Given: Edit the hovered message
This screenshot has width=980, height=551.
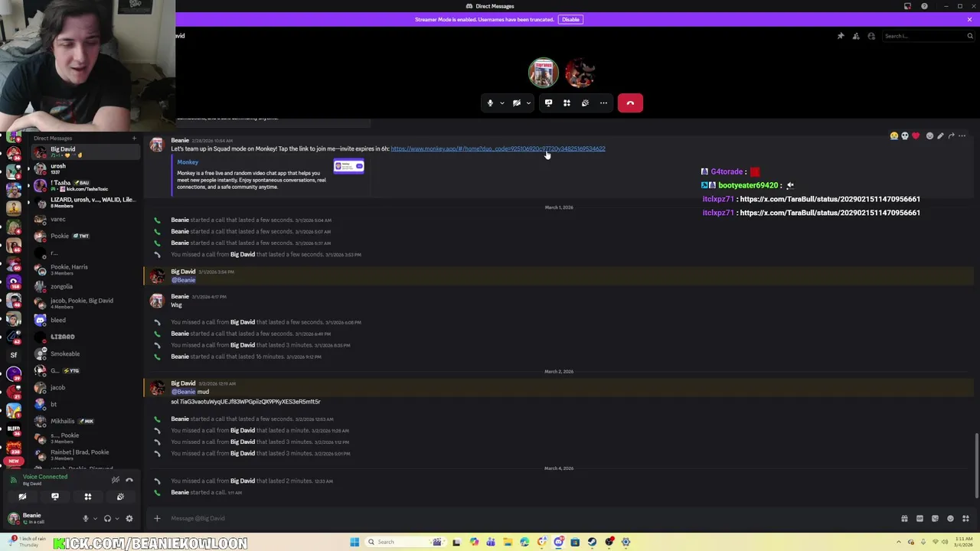Looking at the screenshot, I should tap(940, 136).
